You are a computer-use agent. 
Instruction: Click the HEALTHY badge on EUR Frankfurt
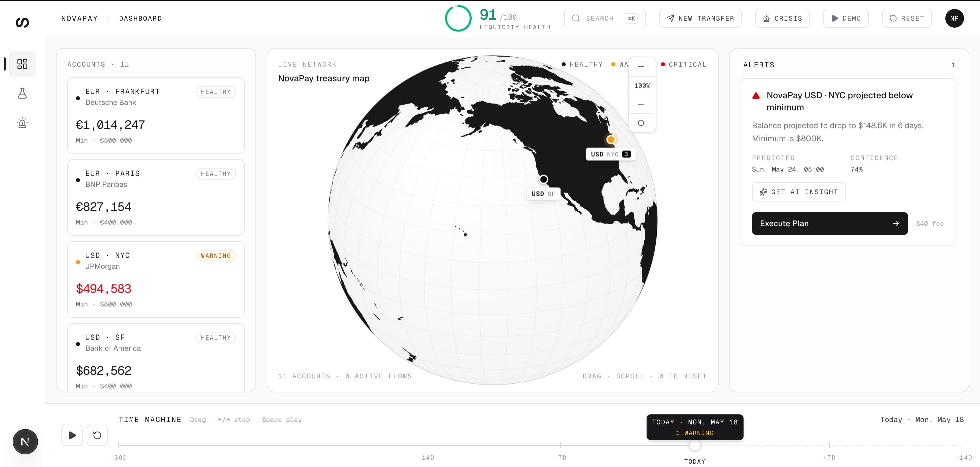(x=216, y=92)
